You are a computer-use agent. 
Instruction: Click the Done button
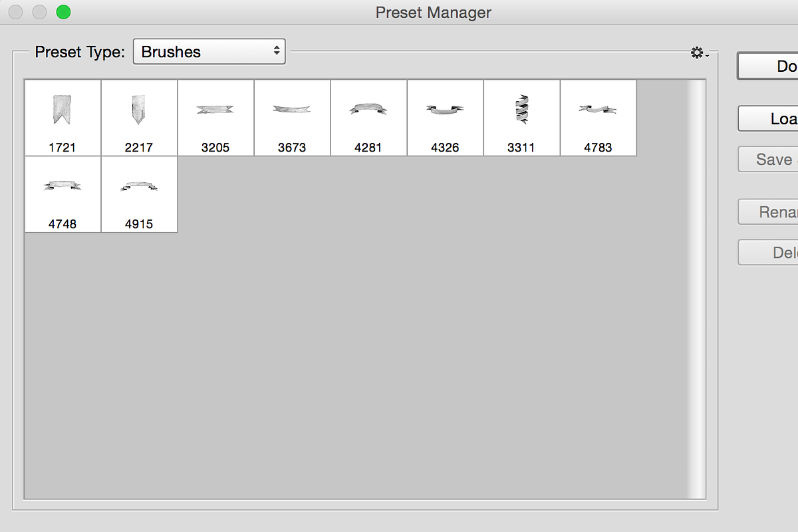tap(768, 66)
